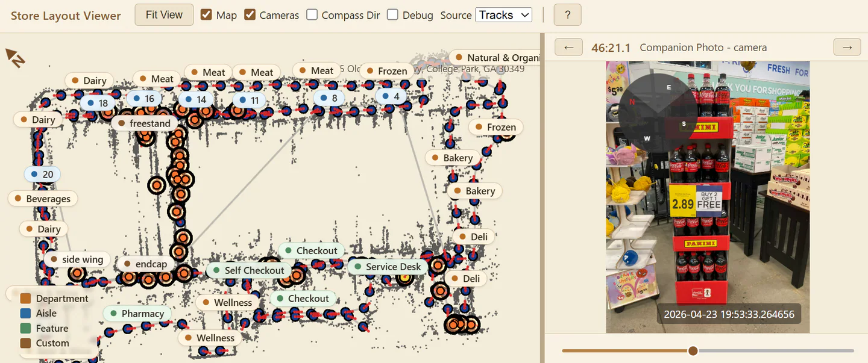Click the Beverages department label
The image size is (868, 363).
pyautogui.click(x=43, y=199)
